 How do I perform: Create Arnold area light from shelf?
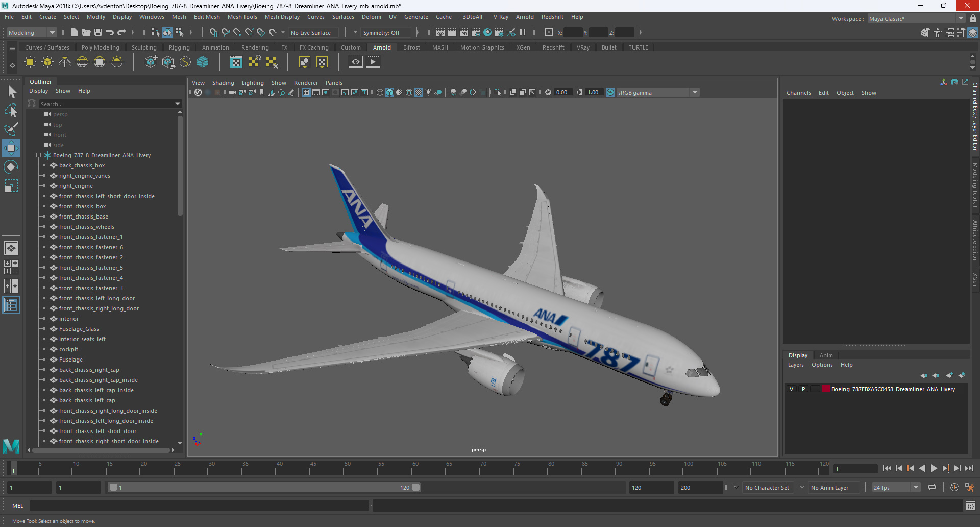click(30, 62)
